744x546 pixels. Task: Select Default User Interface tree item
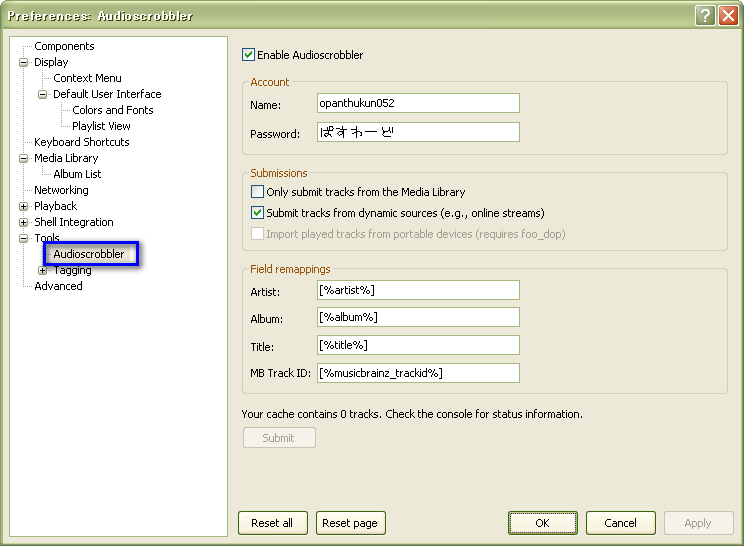point(107,94)
